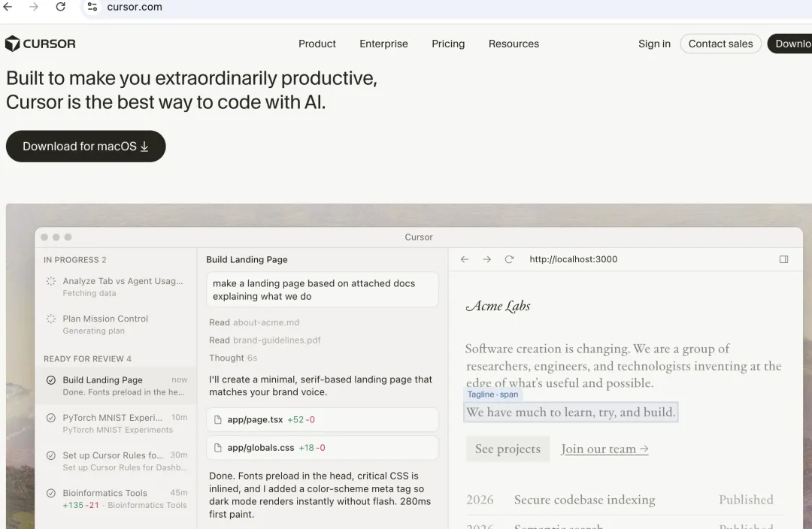The image size is (812, 529).
Task: Select PyTorch MNIST Experiments task
Action: pos(116,423)
